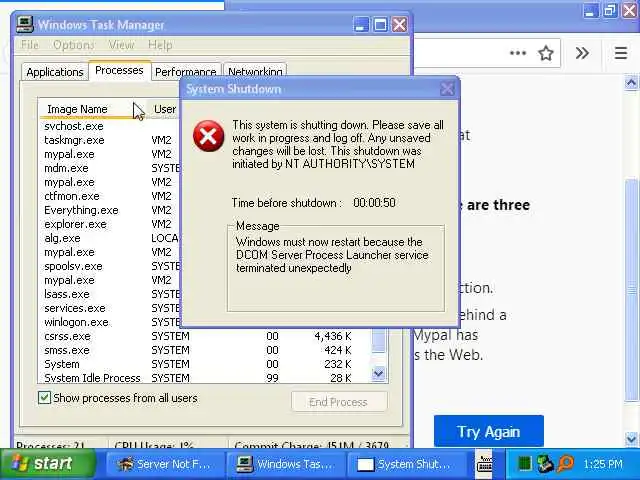Image resolution: width=640 pixels, height=480 pixels.
Task: Select the svchost.exe process row
Action: click(x=109, y=126)
